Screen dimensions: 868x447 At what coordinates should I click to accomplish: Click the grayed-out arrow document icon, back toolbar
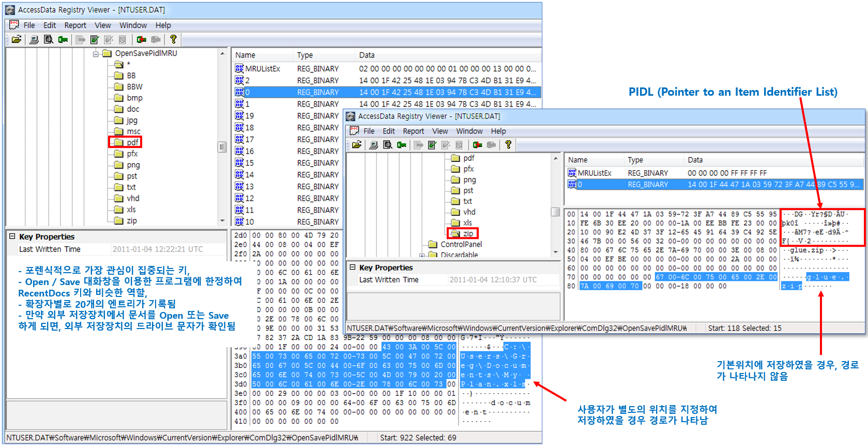click(x=81, y=39)
